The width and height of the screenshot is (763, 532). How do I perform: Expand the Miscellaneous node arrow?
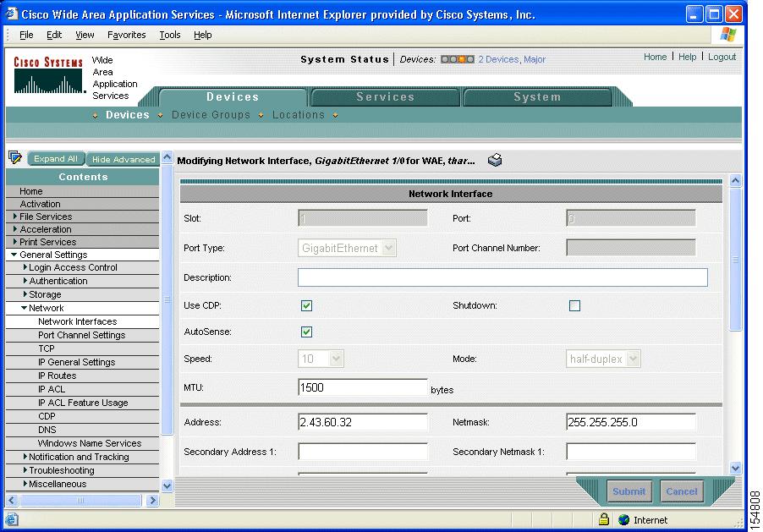tap(25, 484)
